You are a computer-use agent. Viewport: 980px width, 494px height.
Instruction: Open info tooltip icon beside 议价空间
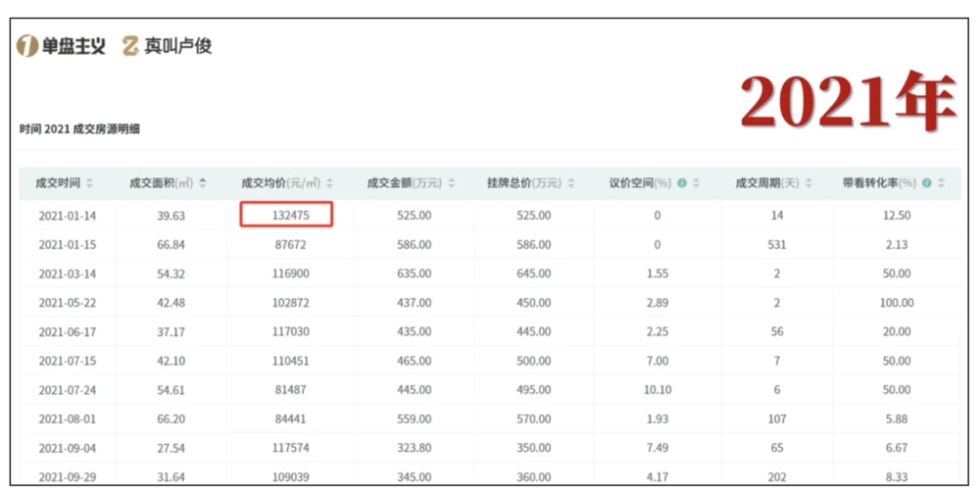point(682,183)
